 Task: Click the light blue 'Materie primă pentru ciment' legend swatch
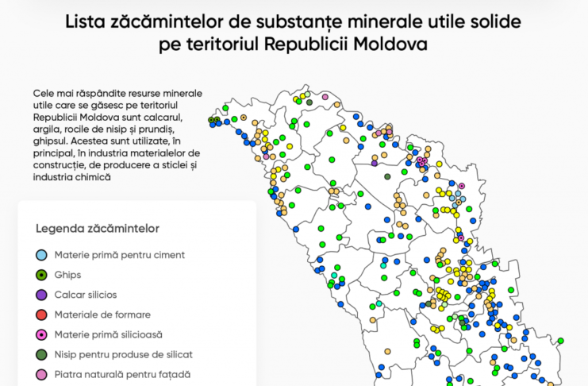41,255
